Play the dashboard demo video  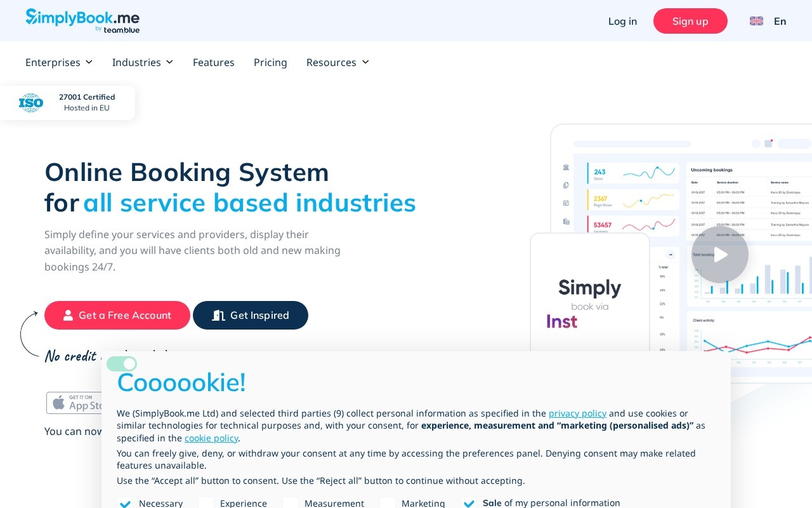point(720,255)
